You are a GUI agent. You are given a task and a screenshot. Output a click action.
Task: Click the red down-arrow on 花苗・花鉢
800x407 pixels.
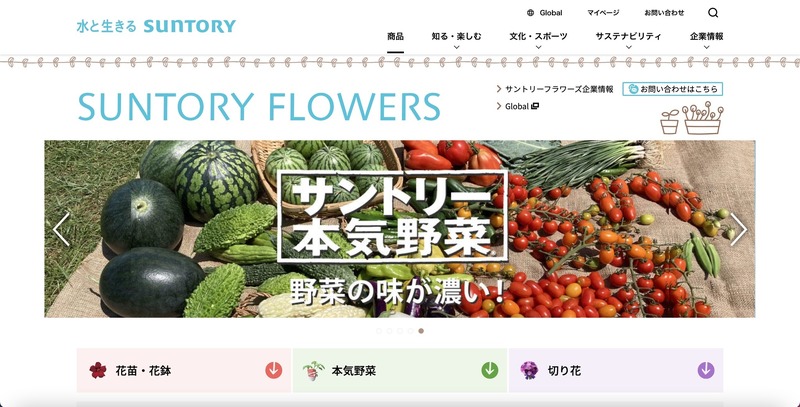point(273,370)
